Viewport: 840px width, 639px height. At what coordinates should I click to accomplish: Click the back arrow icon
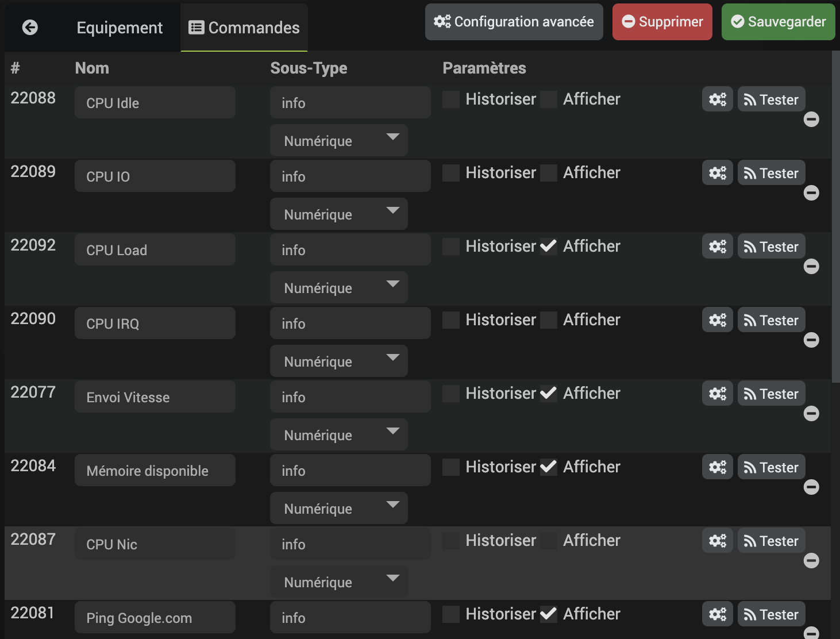(30, 27)
